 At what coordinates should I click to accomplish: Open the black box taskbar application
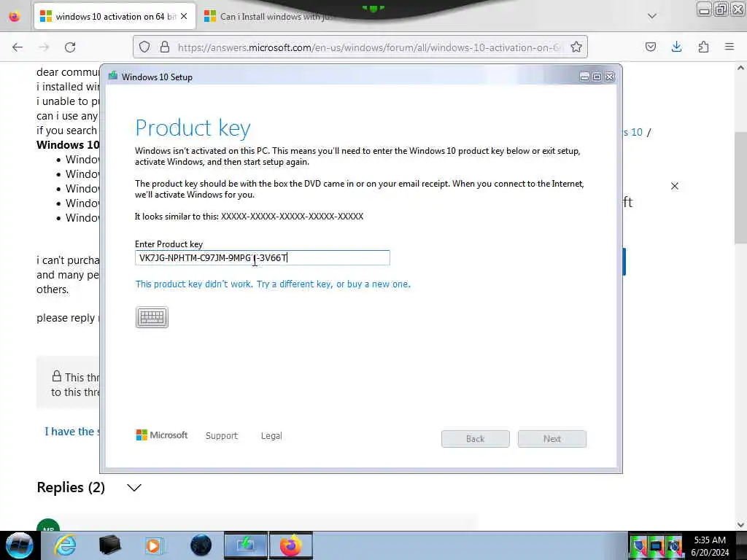pyautogui.click(x=110, y=545)
